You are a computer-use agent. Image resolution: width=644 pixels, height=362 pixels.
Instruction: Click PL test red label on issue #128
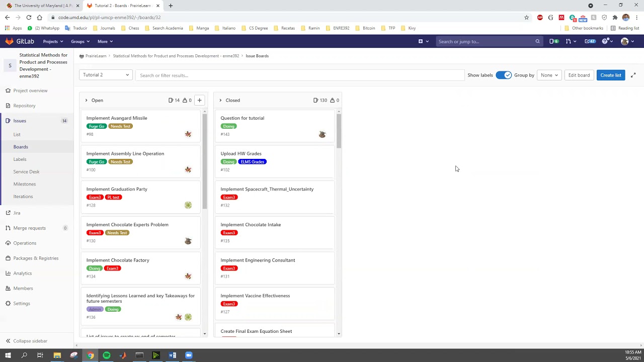point(113,197)
